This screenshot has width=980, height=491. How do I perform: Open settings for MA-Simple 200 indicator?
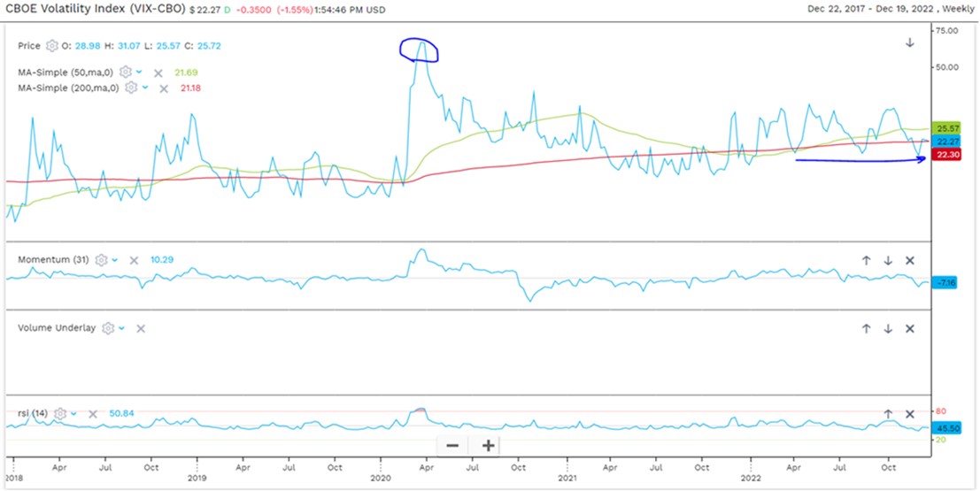pyautogui.click(x=131, y=88)
